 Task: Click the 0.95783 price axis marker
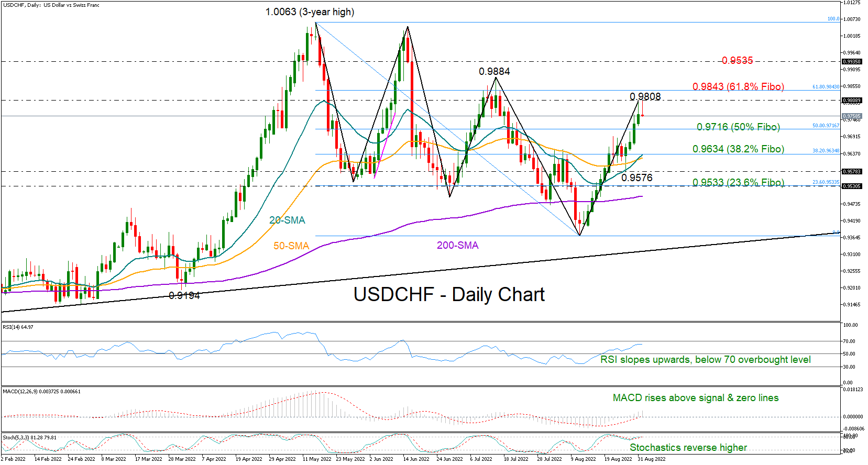pyautogui.click(x=851, y=171)
